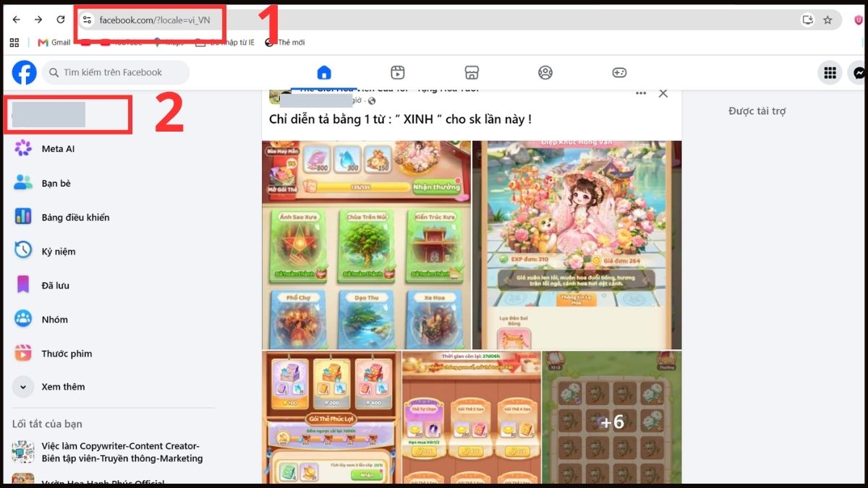Open the Facebook Groups tab icon
The width and height of the screenshot is (868, 488).
[x=545, y=72]
